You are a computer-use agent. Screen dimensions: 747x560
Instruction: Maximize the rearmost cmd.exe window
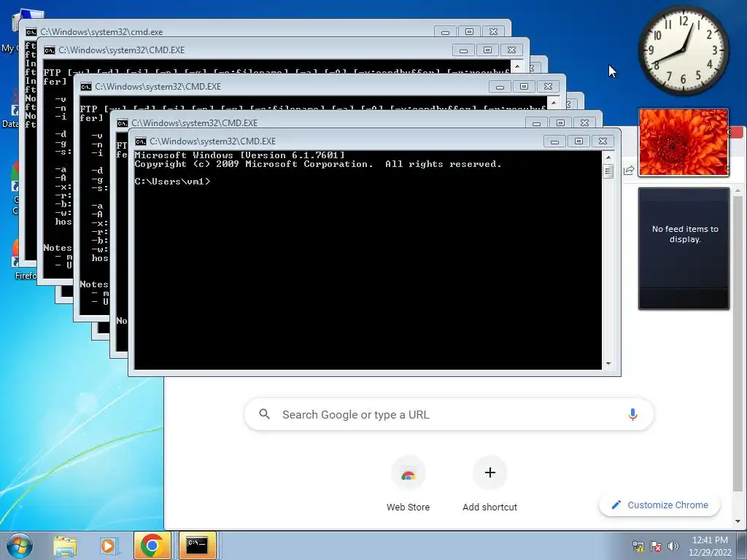pyautogui.click(x=469, y=32)
